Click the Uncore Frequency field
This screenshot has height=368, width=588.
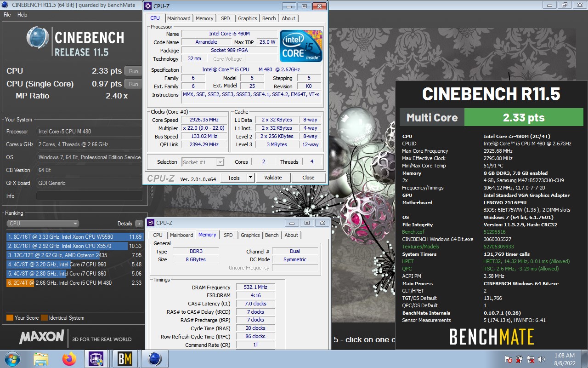click(x=294, y=268)
